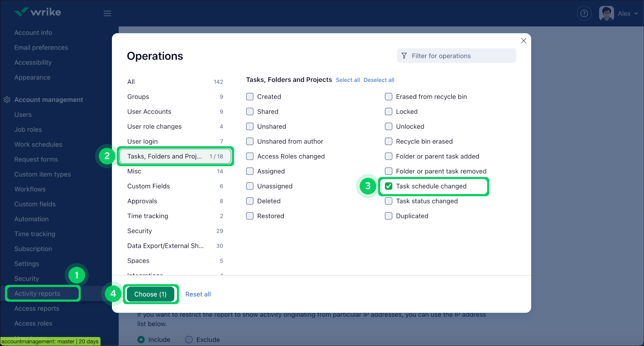Click Select all link
The image size is (644, 346).
point(348,80)
